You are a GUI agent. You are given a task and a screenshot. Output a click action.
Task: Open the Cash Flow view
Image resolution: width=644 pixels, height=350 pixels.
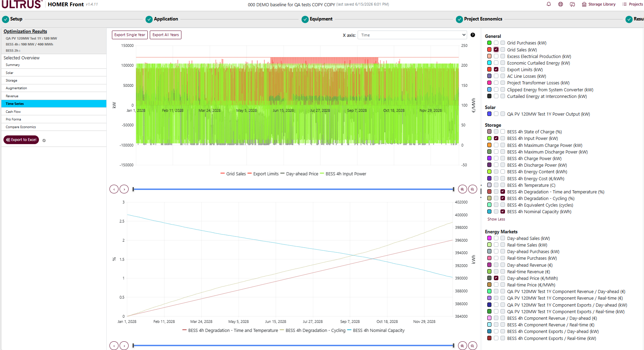54,112
